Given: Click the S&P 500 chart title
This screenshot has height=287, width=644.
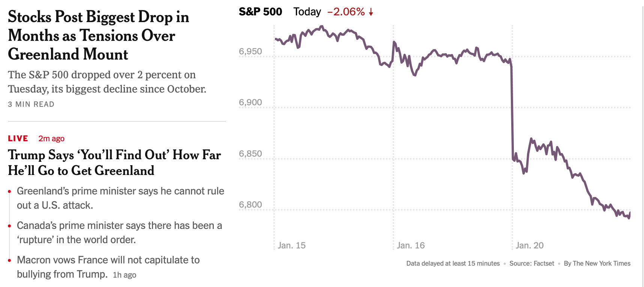Looking at the screenshot, I should pos(260,12).
